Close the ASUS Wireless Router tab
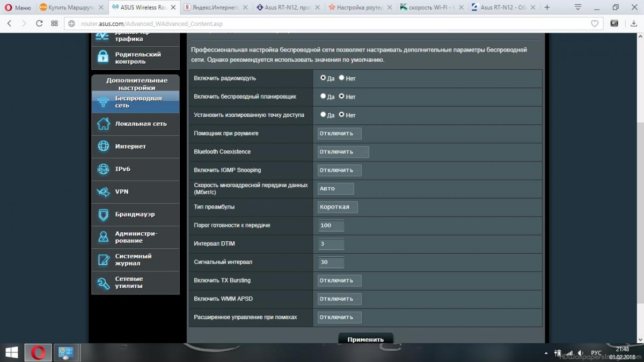644x362 pixels. click(173, 8)
